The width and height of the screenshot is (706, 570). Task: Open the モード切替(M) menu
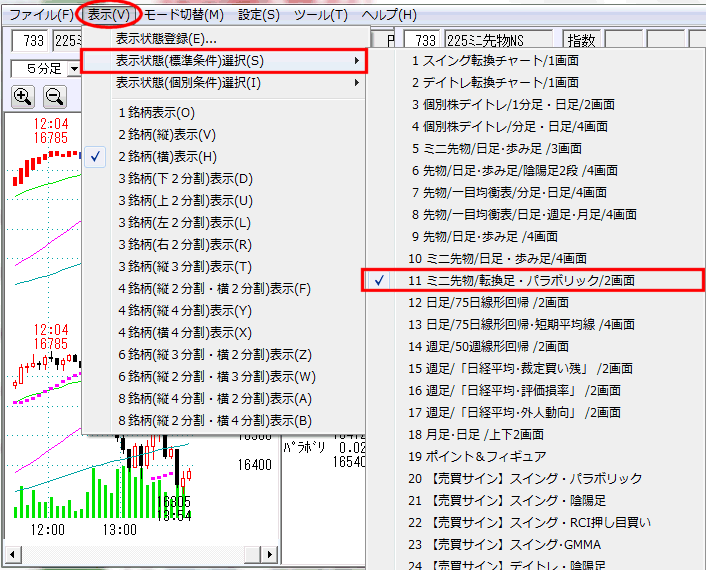pyautogui.click(x=181, y=15)
